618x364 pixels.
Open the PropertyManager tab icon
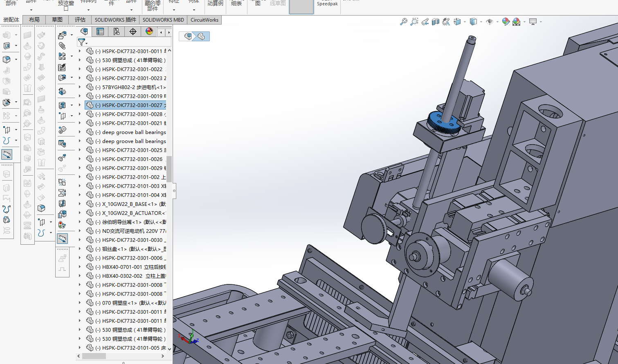click(100, 31)
